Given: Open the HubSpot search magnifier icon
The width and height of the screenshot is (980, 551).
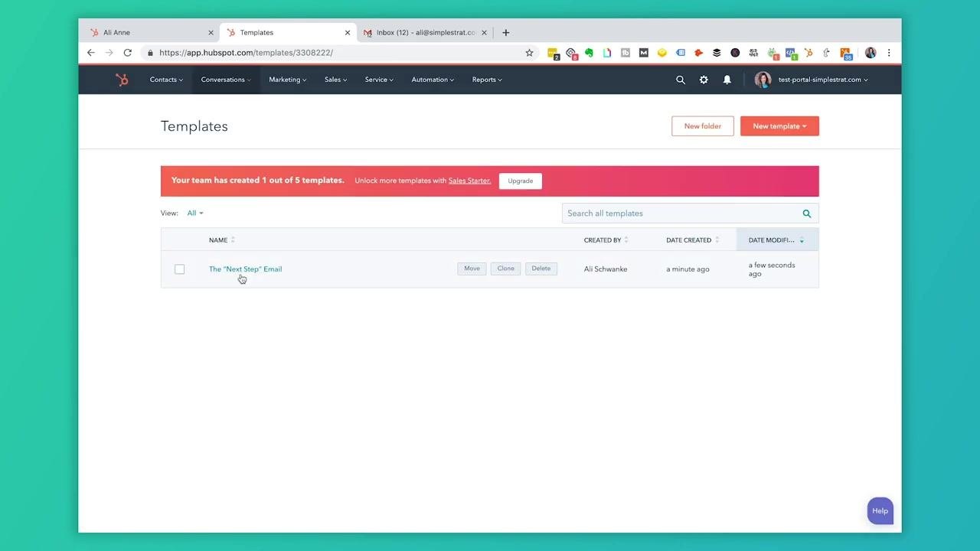Looking at the screenshot, I should click(x=681, y=80).
